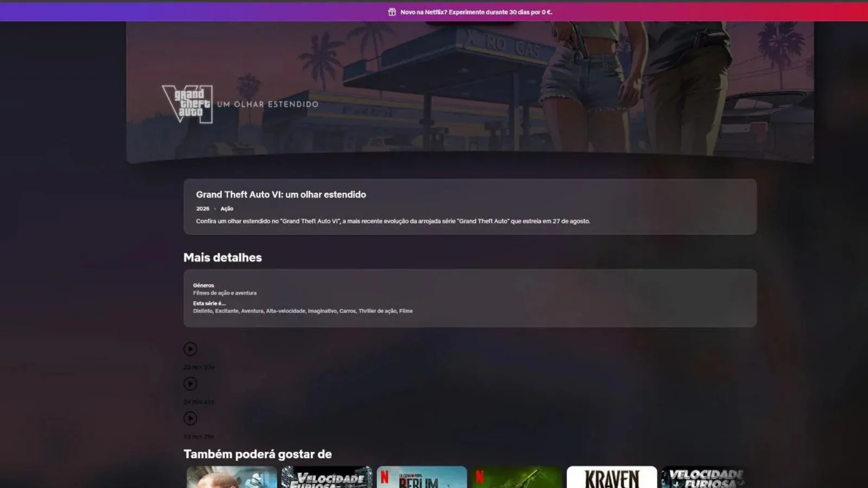The image size is (868, 488).
Task: Click the 'Mais detalhes' heading
Action: [x=222, y=258]
